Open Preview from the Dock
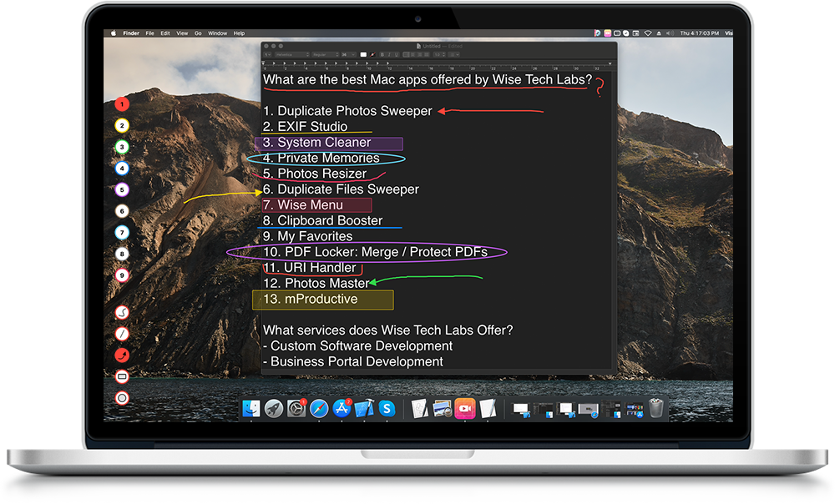835x504 pixels. point(442,409)
